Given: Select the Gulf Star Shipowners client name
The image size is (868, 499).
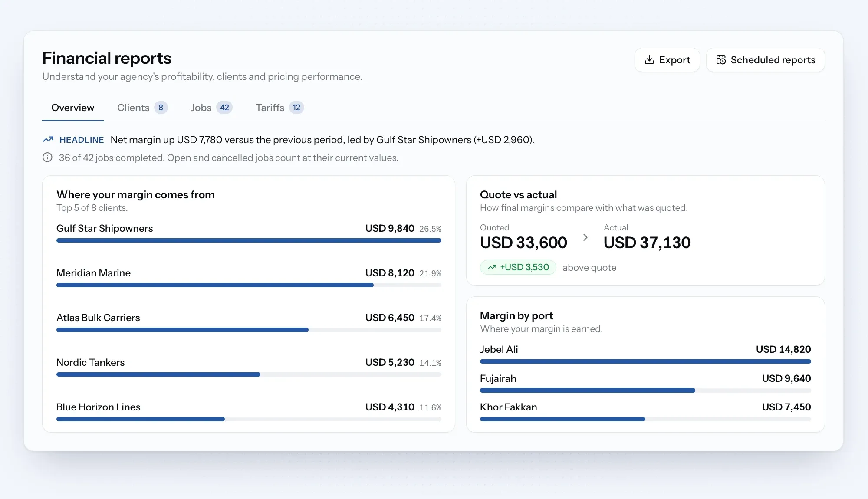Looking at the screenshot, I should pos(105,228).
